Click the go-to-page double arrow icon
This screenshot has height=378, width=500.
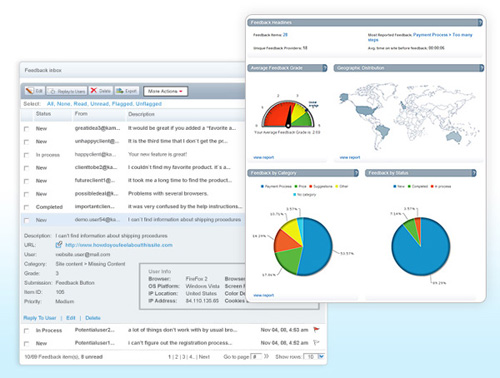tap(266, 356)
